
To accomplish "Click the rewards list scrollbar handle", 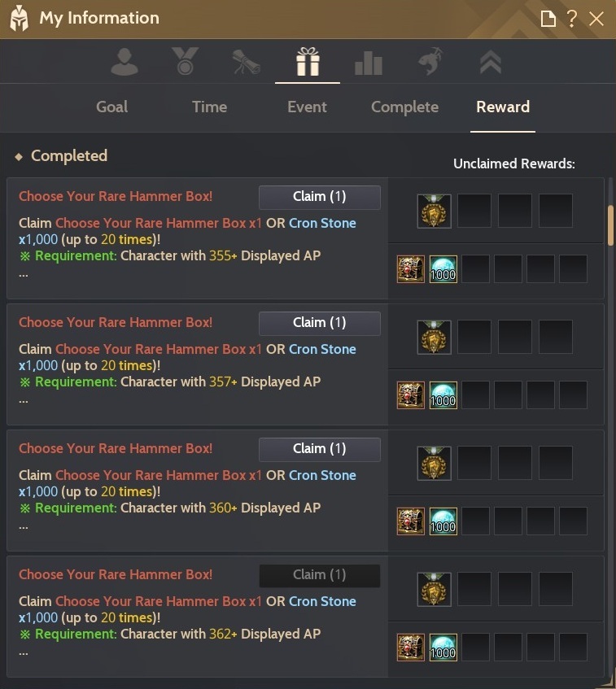I will [x=610, y=225].
